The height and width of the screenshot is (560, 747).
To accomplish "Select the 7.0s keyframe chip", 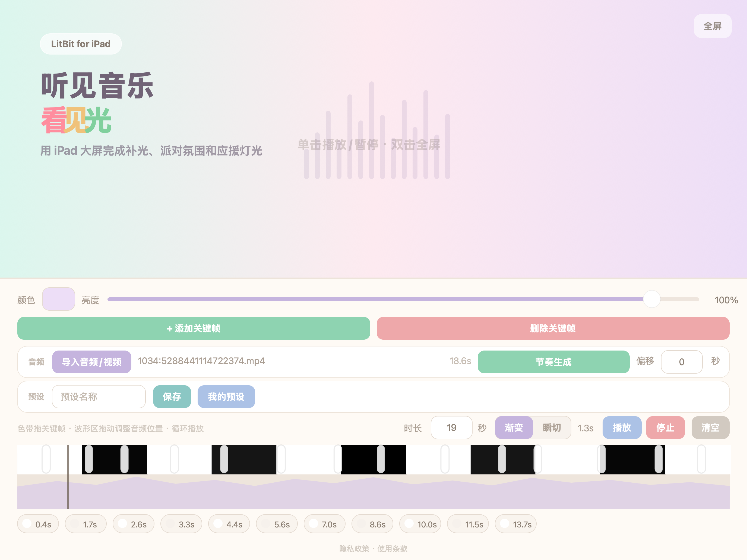I will click(325, 524).
